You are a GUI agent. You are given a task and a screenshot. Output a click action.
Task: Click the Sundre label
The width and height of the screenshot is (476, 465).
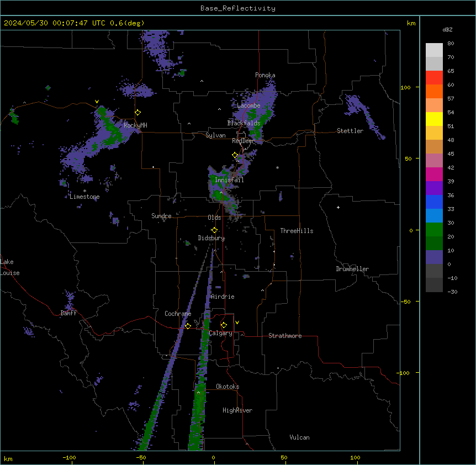[161, 216]
